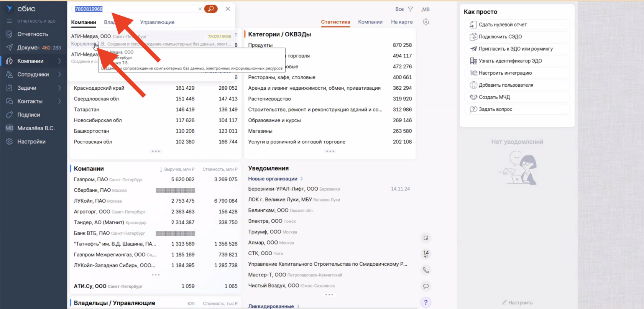This screenshot has height=309, width=644.
Task: Switch to the На карте tab
Action: click(x=402, y=22)
